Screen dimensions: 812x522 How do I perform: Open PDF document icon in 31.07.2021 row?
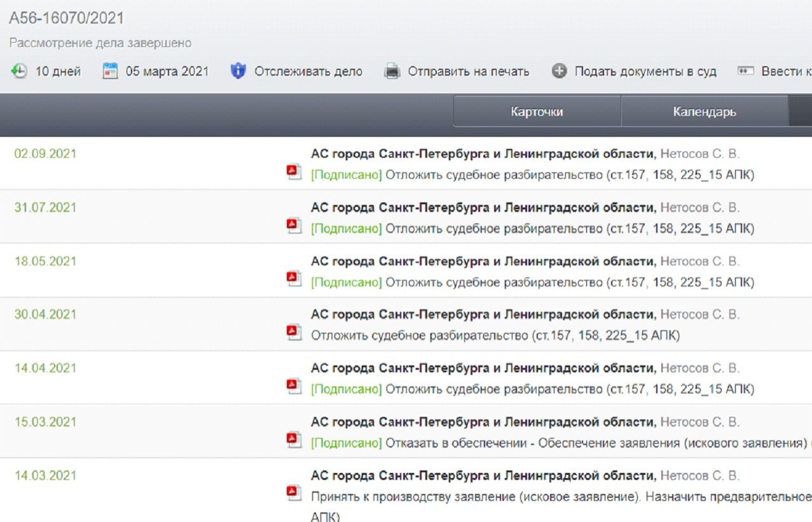pyautogui.click(x=293, y=226)
